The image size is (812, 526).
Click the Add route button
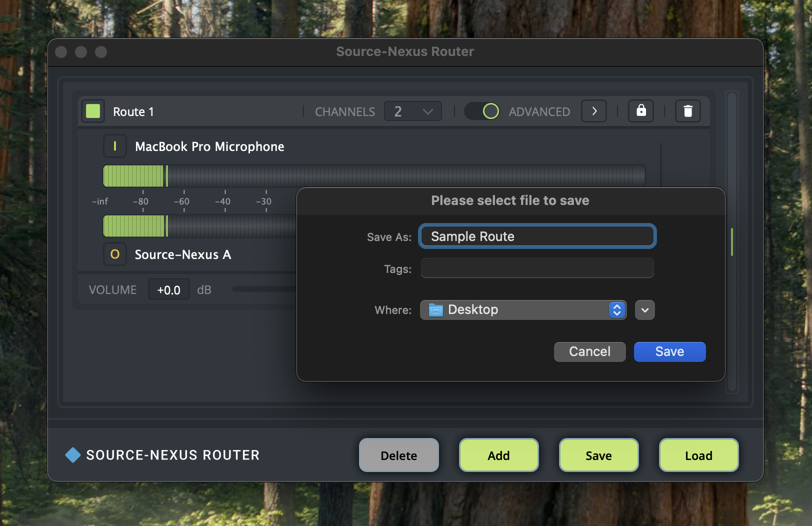[x=499, y=455]
